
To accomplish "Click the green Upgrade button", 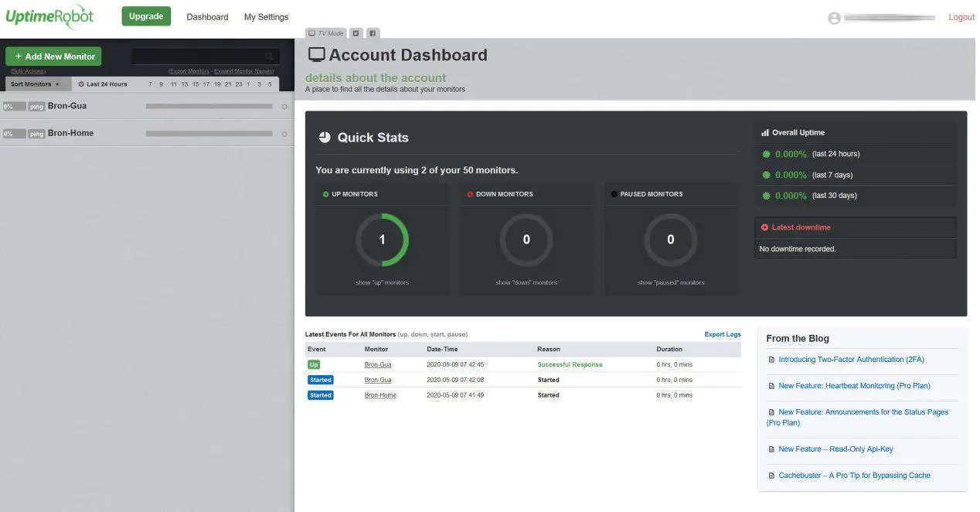I will [146, 16].
